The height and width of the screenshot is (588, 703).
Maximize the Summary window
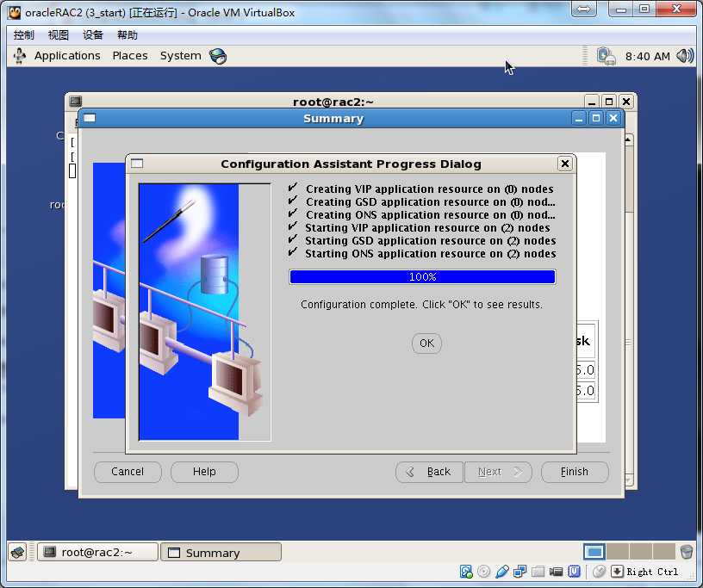point(596,118)
